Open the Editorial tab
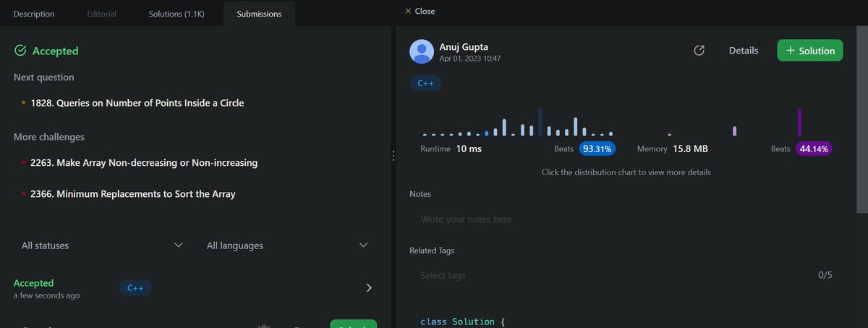Screen dimensions: 868x328 101,14
